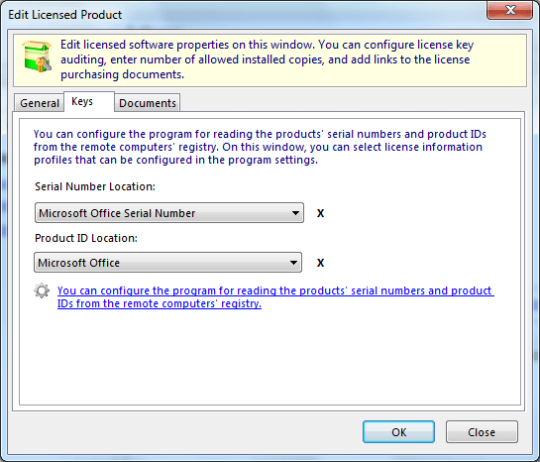Viewport: 540px width, 462px height.
Task: Click the Close button at the bottom
Action: 481,432
